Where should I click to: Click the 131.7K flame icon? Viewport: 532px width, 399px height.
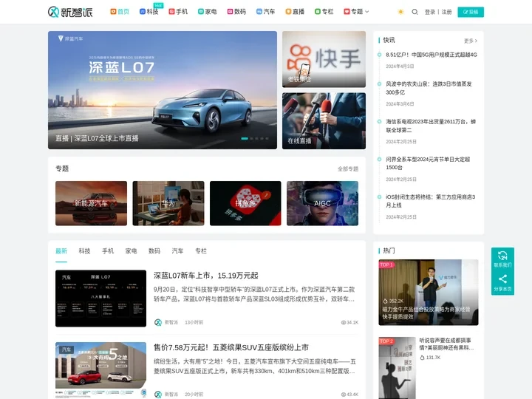point(422,358)
